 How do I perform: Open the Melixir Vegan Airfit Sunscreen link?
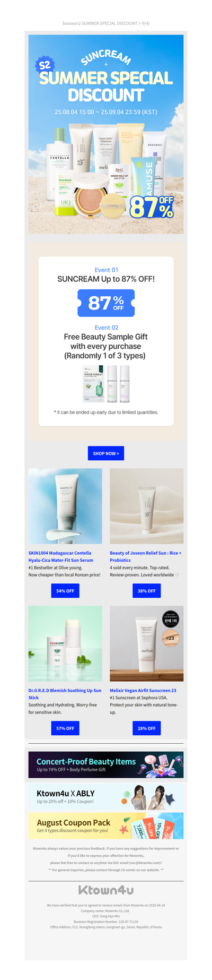143,690
